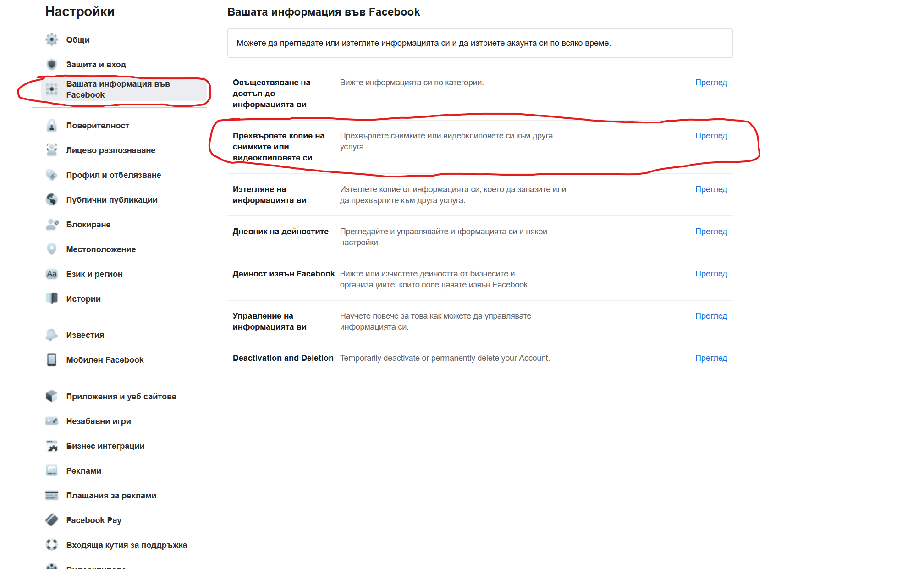Select Вашата информация във Facebook menu item
Viewport: 924px width, 569px height.
click(x=118, y=89)
